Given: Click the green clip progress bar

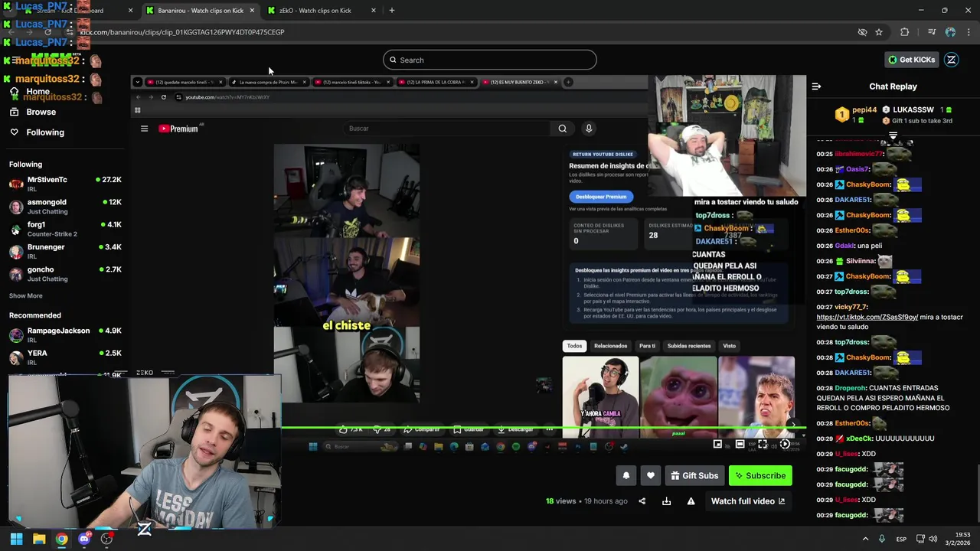Looking at the screenshot, I should [467, 427].
